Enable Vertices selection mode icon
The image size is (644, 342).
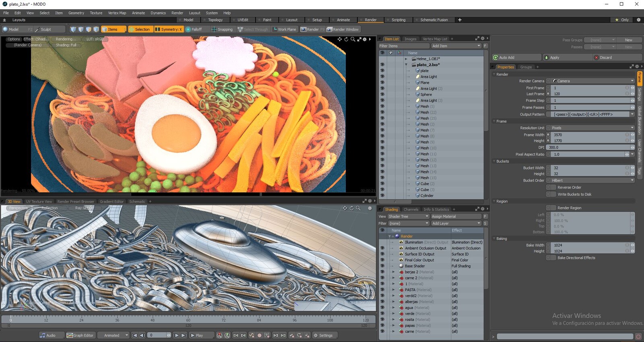coord(73,29)
